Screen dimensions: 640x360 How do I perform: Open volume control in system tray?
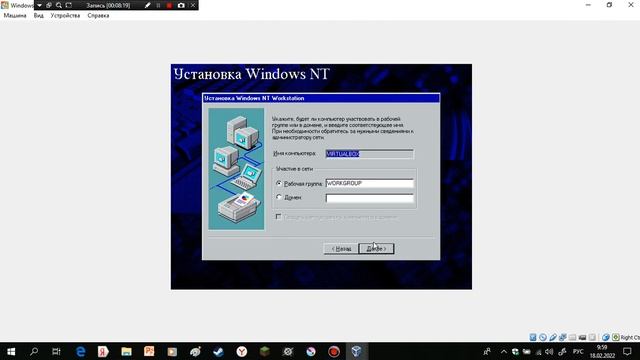(549, 351)
